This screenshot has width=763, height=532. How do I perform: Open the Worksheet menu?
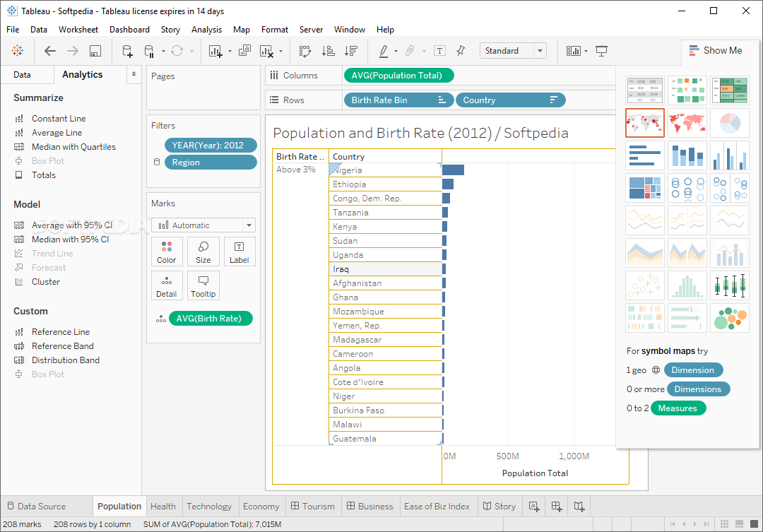[78, 30]
